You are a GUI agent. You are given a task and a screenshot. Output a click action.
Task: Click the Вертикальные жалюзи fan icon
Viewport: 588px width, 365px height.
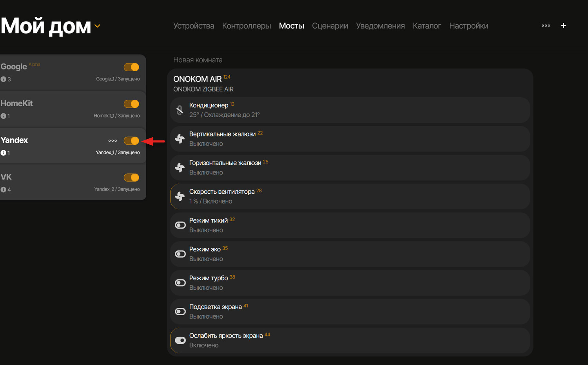[180, 139]
